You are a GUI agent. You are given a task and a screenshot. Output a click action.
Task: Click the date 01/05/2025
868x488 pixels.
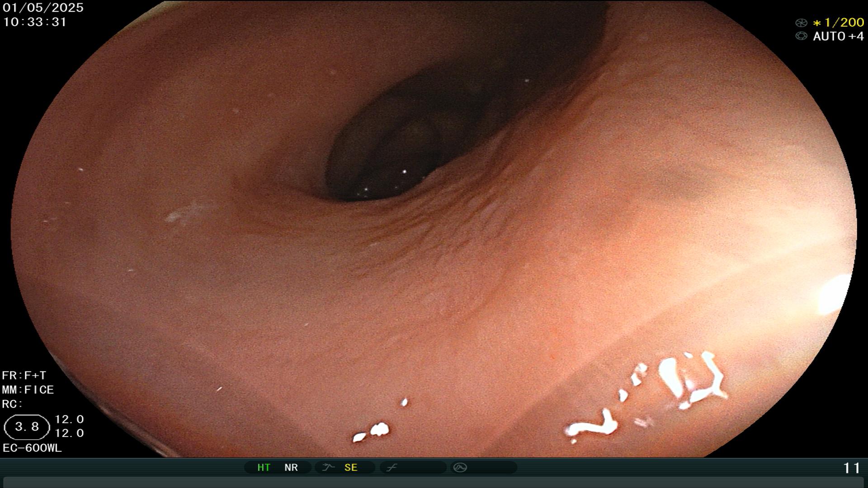(43, 8)
